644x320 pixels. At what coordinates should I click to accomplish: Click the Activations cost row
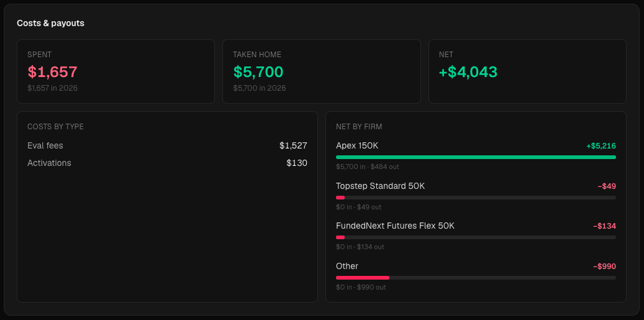point(167,163)
